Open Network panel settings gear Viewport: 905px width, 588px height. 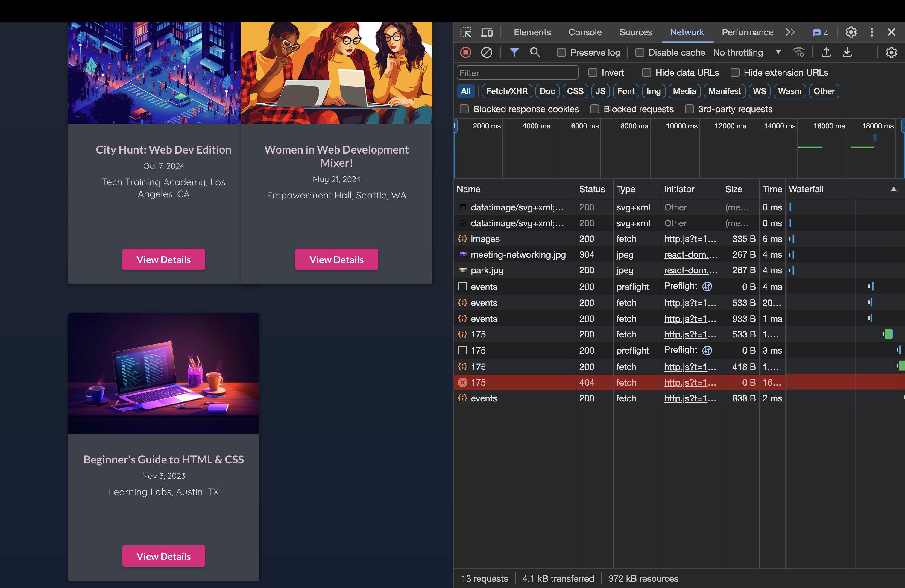[891, 52]
